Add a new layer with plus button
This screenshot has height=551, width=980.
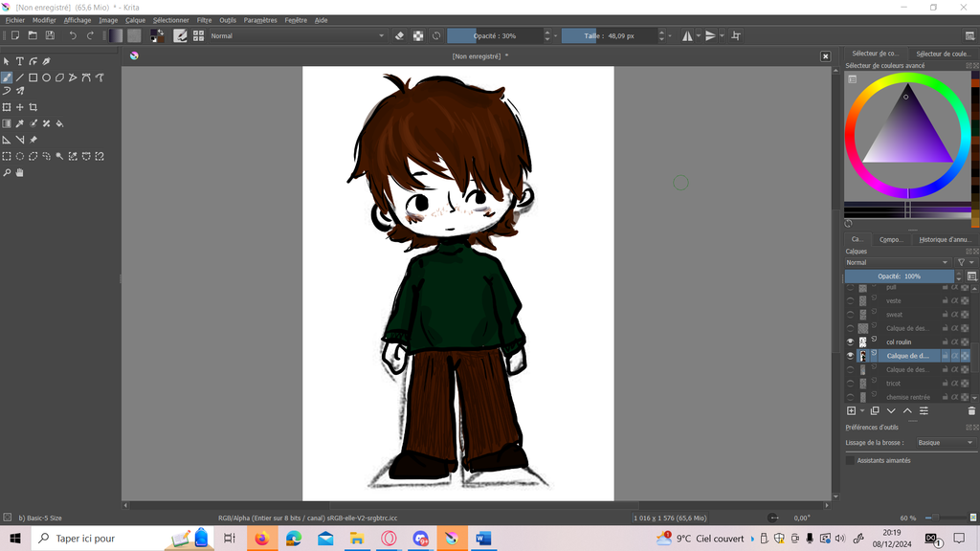[x=851, y=411]
